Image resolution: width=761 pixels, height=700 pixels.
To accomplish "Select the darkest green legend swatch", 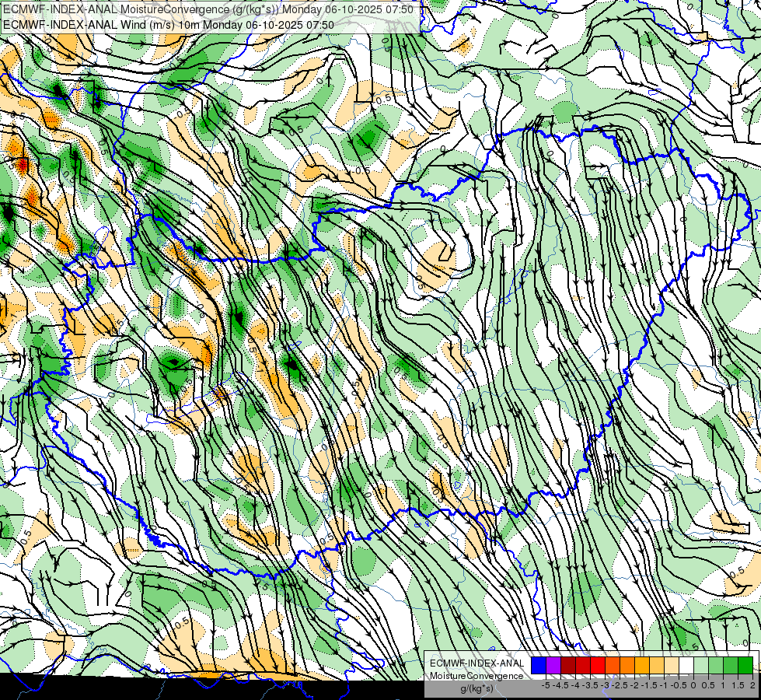I will tap(746, 665).
